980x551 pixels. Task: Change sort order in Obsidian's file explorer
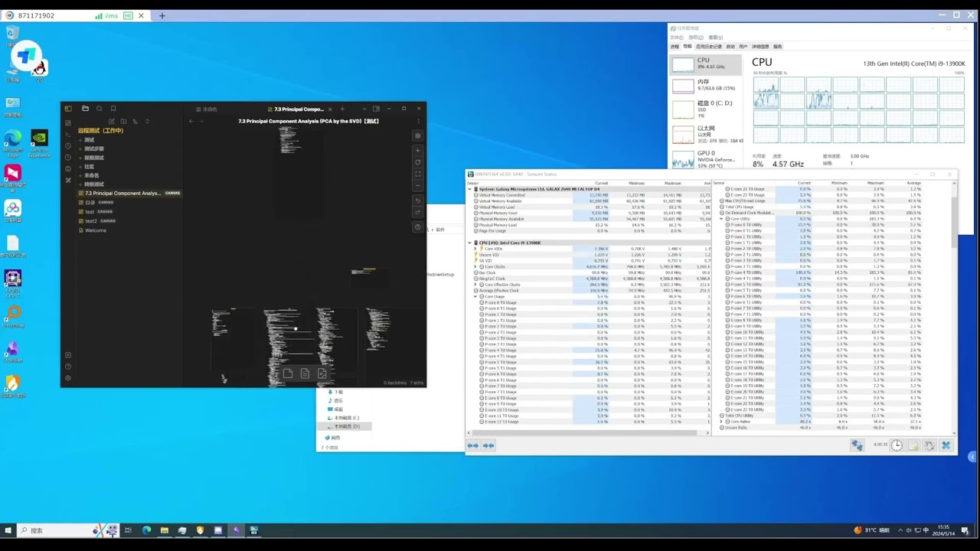tap(136, 121)
